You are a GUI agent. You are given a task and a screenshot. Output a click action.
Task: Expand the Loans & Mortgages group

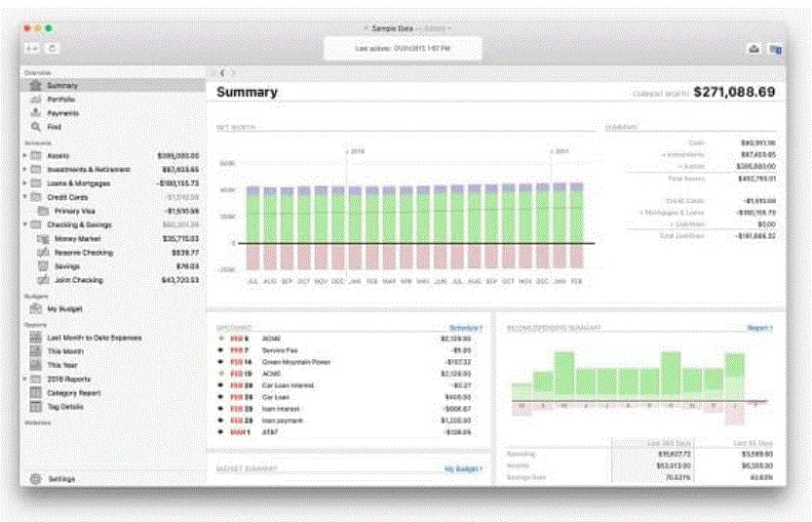24,183
